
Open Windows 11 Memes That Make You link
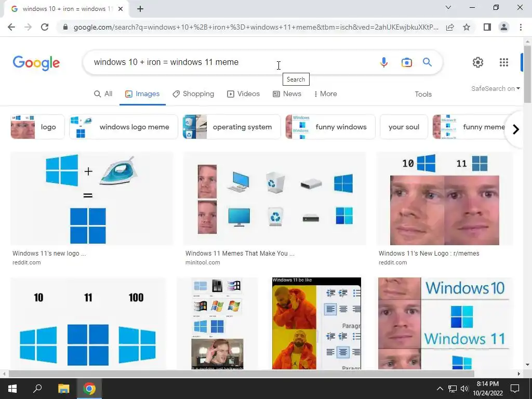pos(240,254)
